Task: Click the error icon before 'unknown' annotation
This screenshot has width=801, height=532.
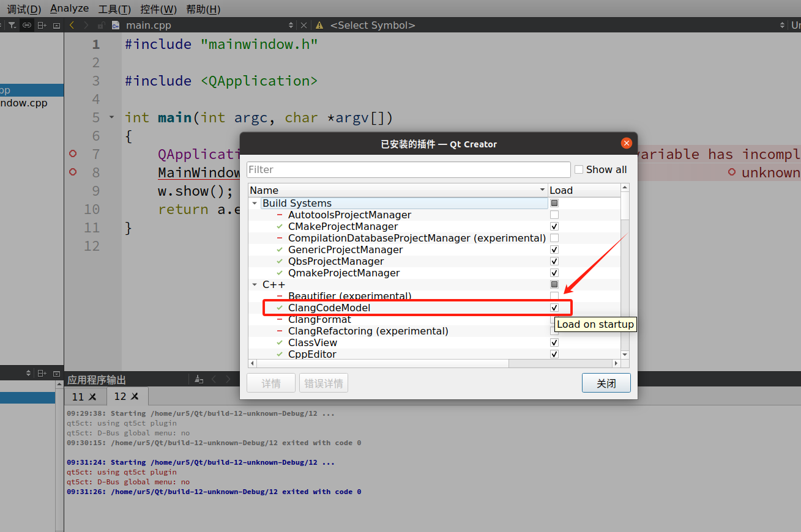Action: tap(732, 172)
